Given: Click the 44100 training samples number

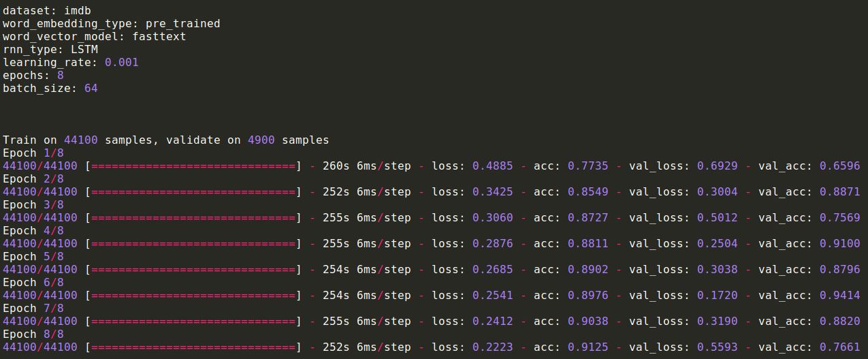Looking at the screenshot, I should coord(81,140).
